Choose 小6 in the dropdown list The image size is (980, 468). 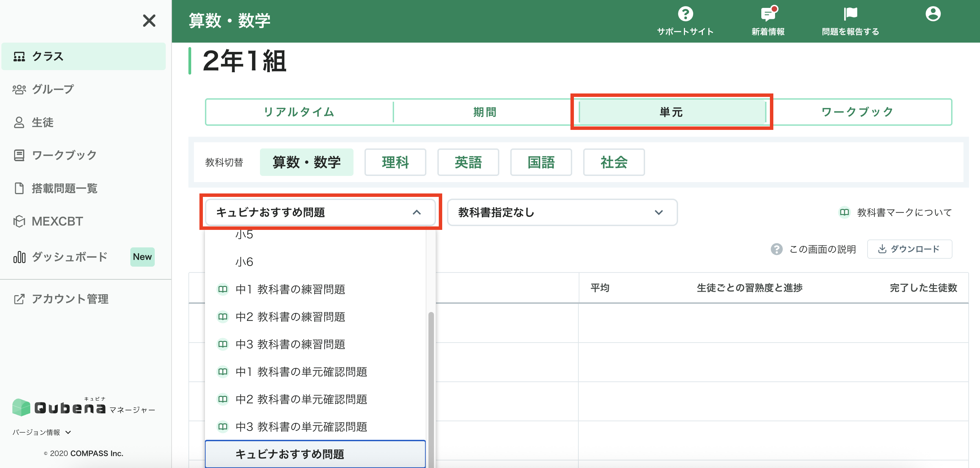coord(315,262)
